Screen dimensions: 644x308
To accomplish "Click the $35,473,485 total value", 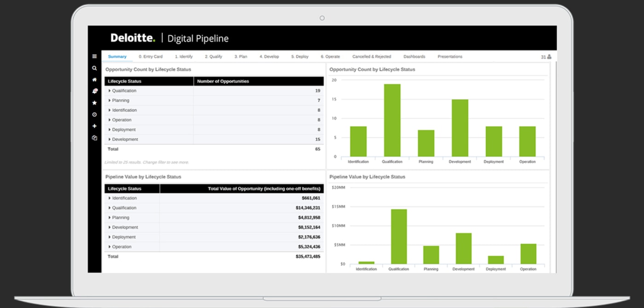I will point(308,256).
